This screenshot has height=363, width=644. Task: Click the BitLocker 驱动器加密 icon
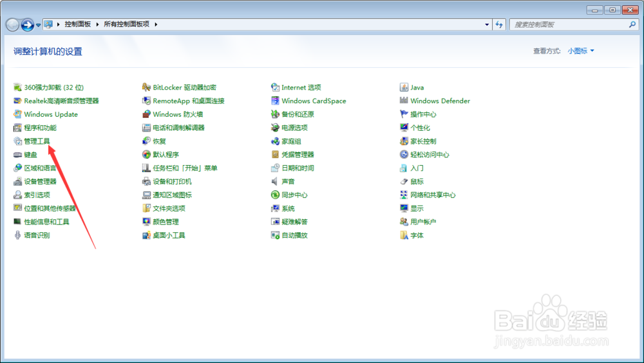(x=146, y=87)
